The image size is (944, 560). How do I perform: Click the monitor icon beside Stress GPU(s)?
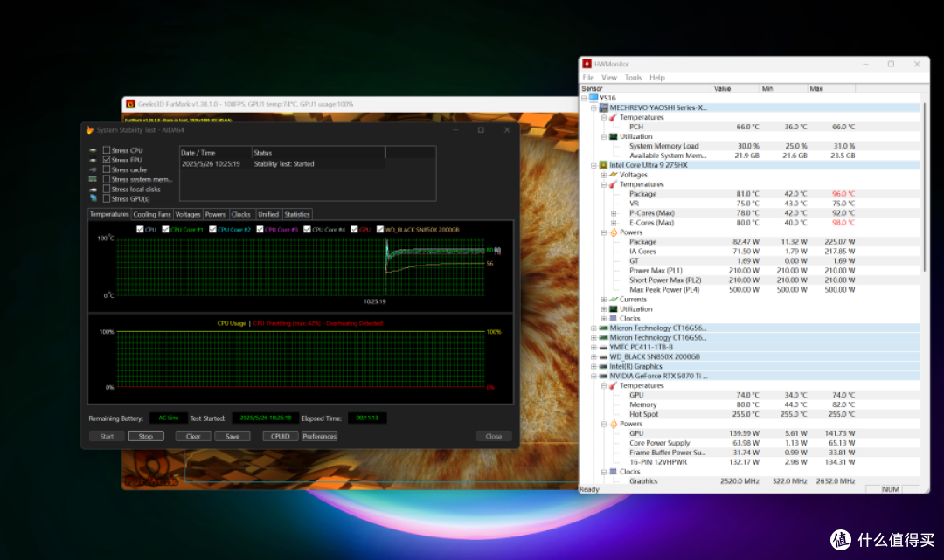pos(93,198)
